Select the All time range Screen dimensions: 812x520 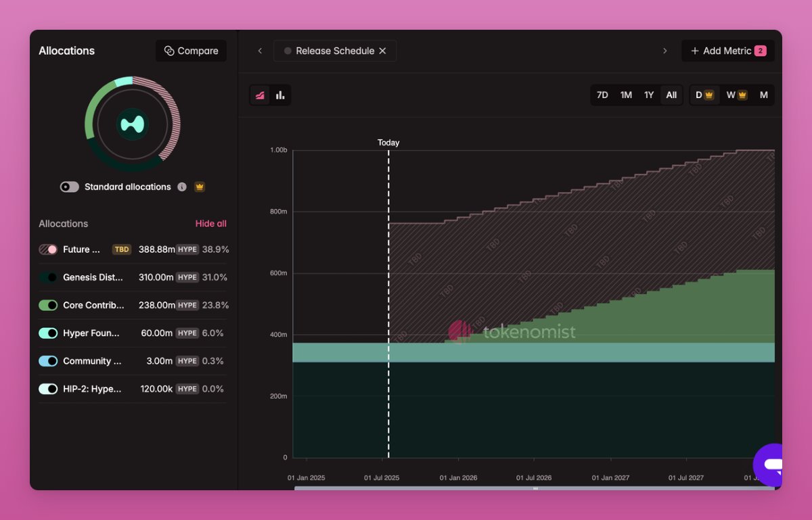coord(671,95)
